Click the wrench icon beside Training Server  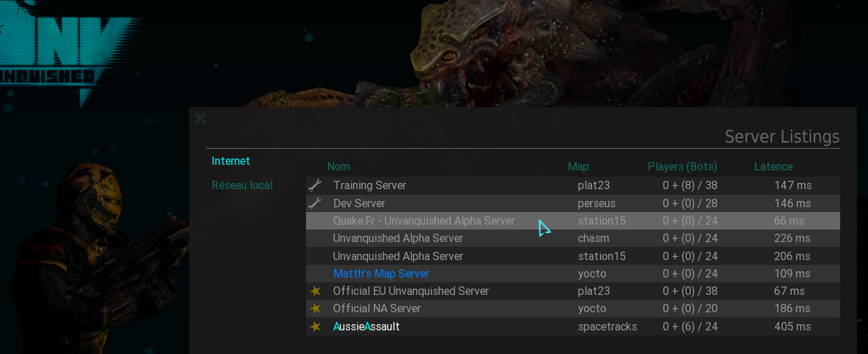[315, 185]
